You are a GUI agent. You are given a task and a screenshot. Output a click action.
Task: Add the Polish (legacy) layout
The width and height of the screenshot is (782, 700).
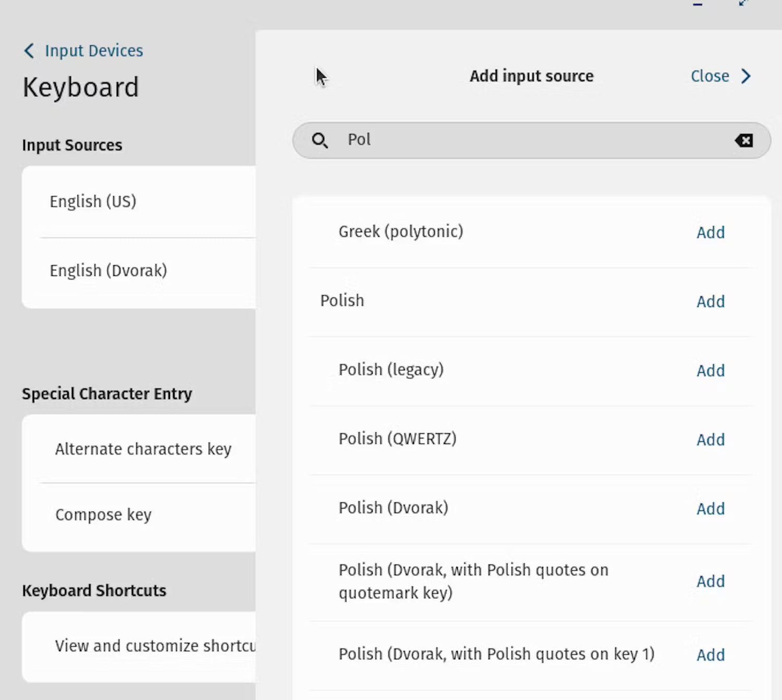(710, 371)
